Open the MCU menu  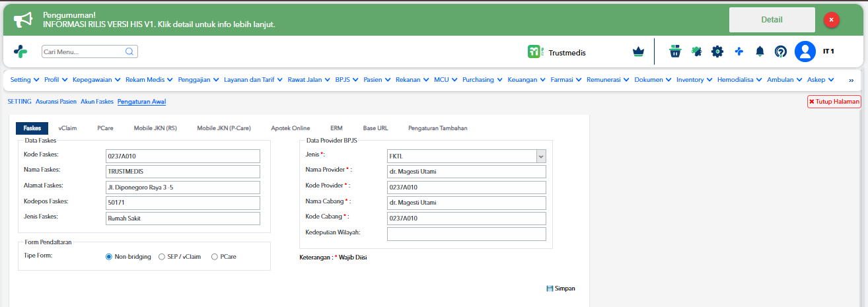(x=446, y=80)
